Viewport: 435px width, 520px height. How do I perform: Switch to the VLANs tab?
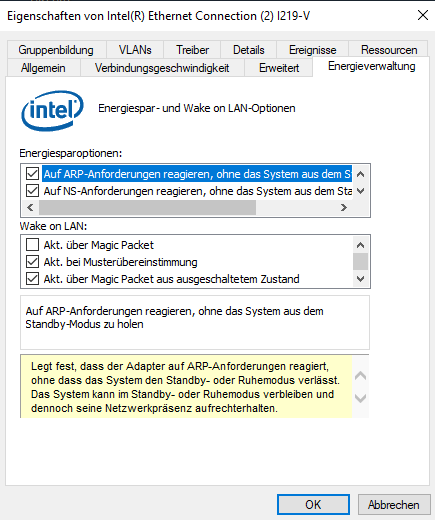135,50
